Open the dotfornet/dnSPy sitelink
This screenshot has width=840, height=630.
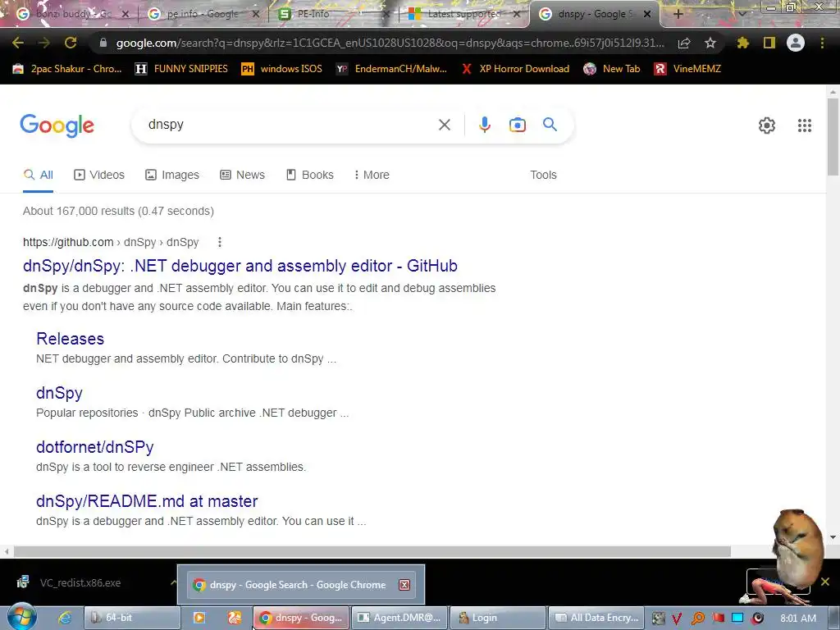click(x=95, y=447)
